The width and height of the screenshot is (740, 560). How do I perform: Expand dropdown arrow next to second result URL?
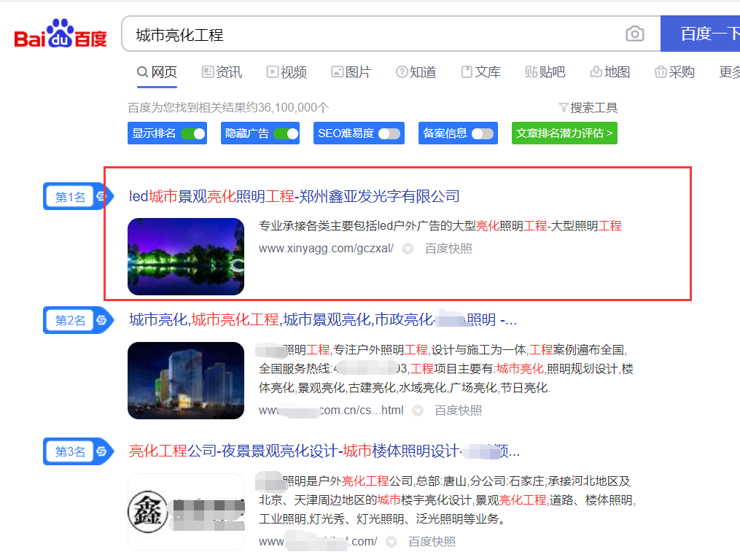418,411
